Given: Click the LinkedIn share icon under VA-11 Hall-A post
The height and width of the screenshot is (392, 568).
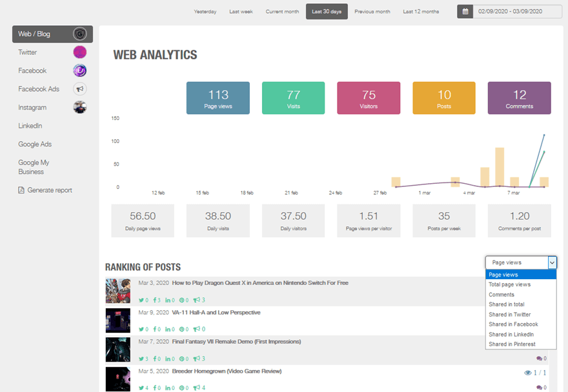Looking at the screenshot, I should (167, 329).
